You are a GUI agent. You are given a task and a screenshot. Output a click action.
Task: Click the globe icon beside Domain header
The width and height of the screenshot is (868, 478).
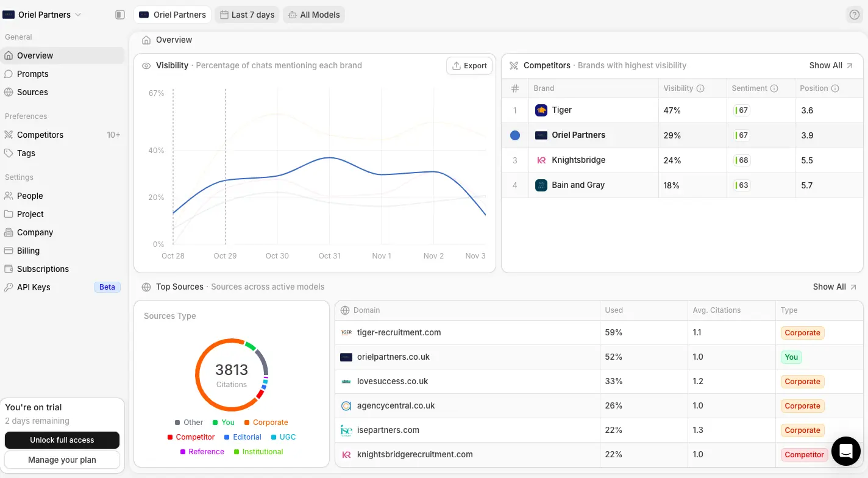coord(345,310)
